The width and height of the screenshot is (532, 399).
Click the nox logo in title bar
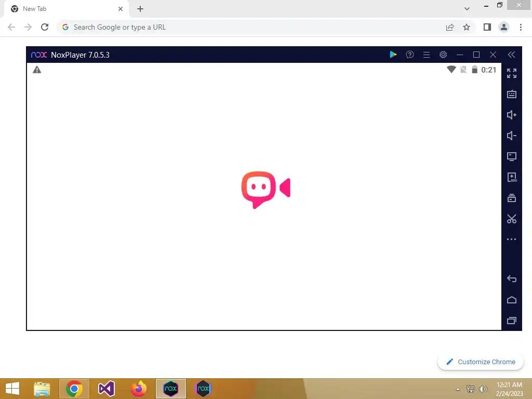38,55
